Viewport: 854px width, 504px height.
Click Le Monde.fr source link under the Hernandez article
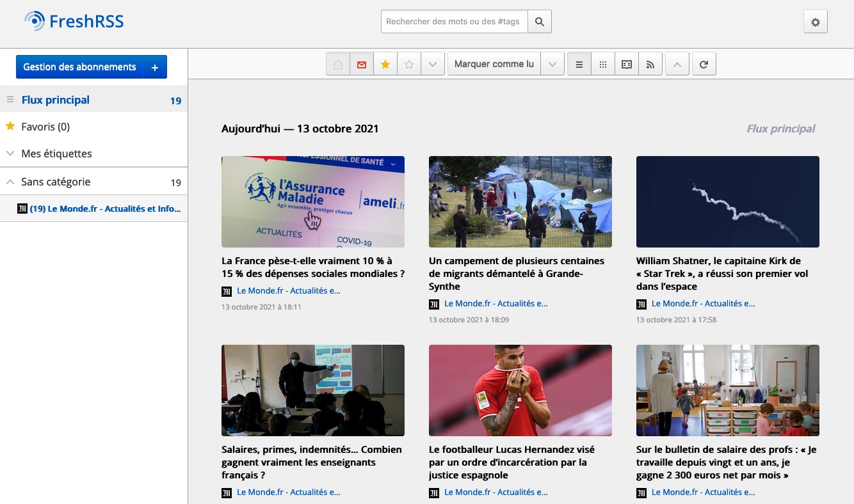[x=496, y=492]
